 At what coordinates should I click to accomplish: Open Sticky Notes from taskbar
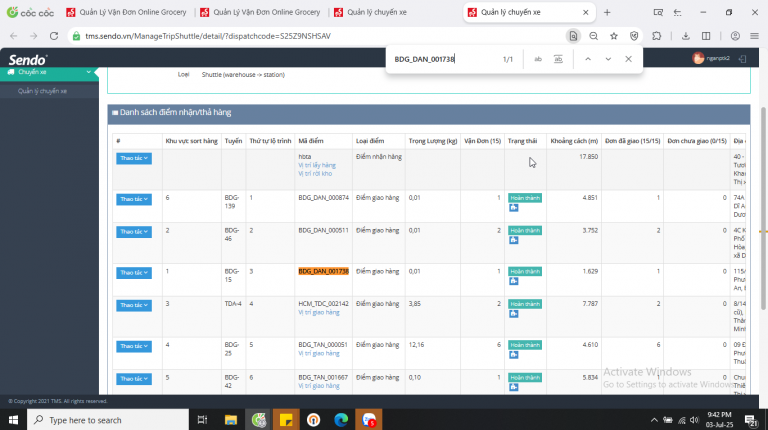286,420
